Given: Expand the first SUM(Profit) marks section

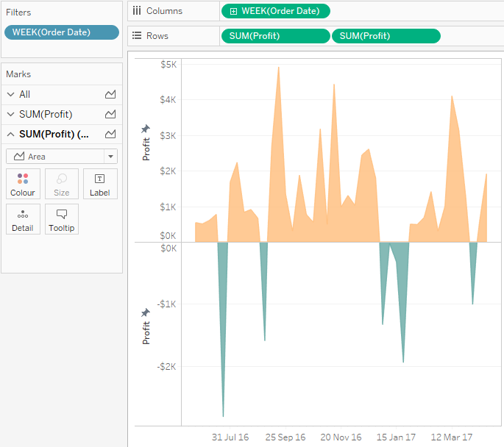Looking at the screenshot, I should (x=10, y=115).
